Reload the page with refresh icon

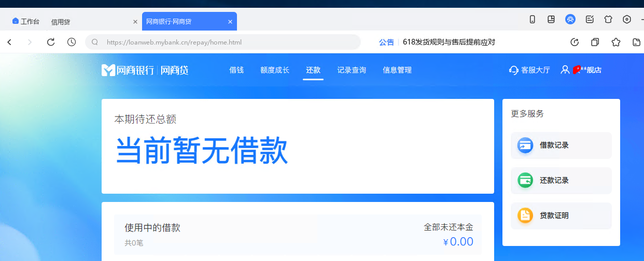click(x=51, y=42)
